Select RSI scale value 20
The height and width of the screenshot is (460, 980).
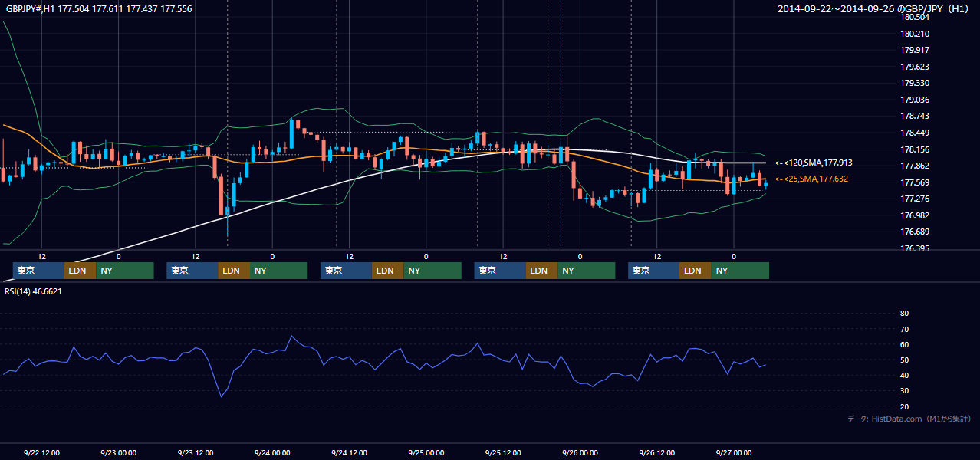(905, 406)
